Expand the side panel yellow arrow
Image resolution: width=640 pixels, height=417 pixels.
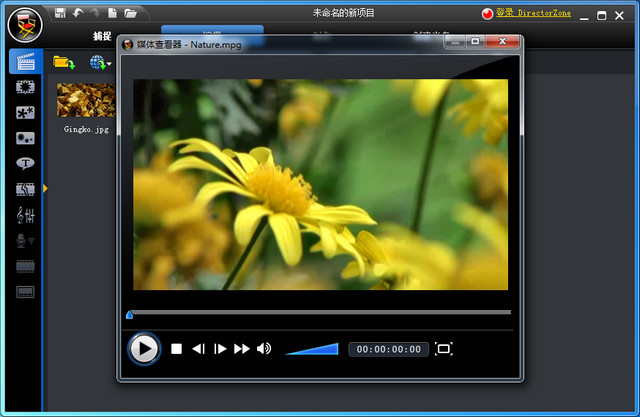[45, 189]
